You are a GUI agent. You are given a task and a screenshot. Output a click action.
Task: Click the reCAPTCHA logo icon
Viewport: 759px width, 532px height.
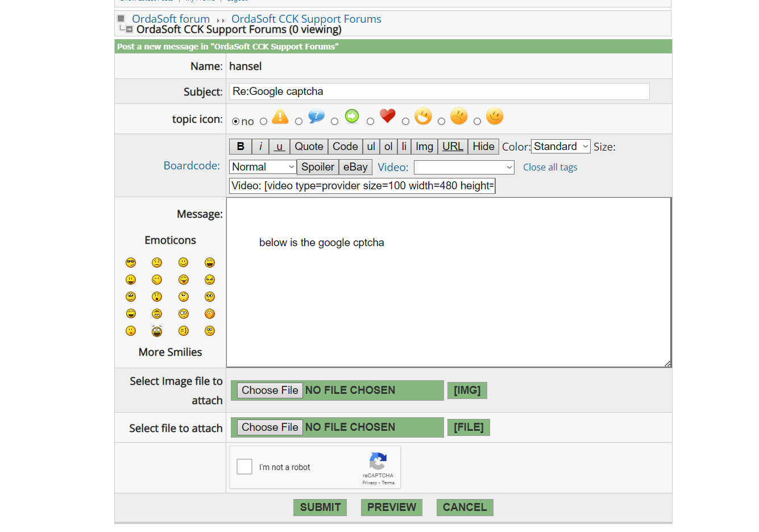coord(378,461)
